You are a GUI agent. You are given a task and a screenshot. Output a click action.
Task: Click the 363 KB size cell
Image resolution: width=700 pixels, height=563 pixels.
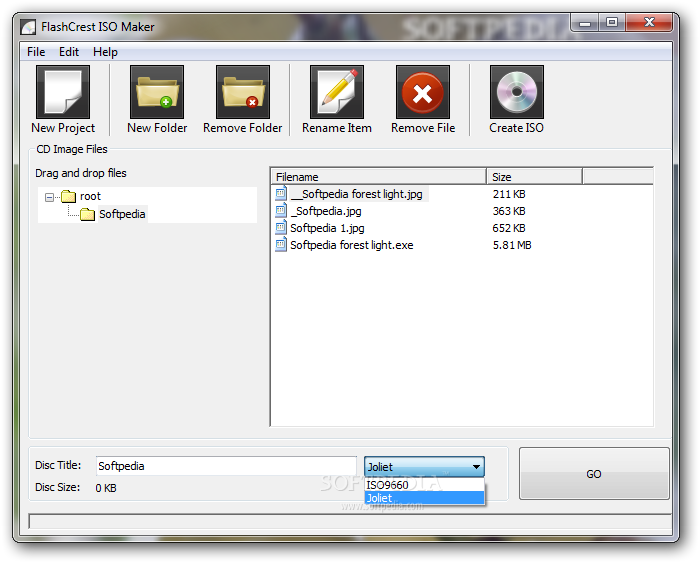pyautogui.click(x=509, y=211)
